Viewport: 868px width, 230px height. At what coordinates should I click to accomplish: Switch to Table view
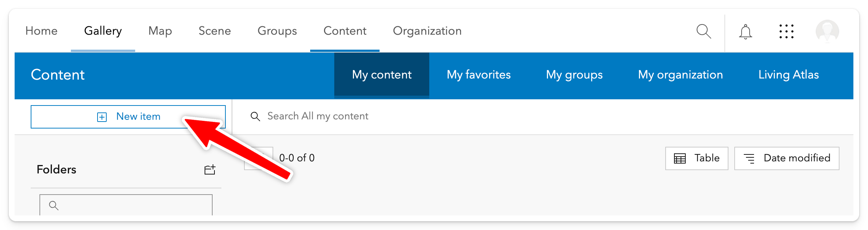click(696, 158)
